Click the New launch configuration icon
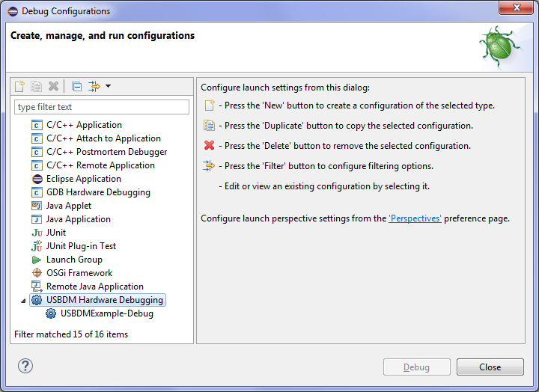 point(20,87)
